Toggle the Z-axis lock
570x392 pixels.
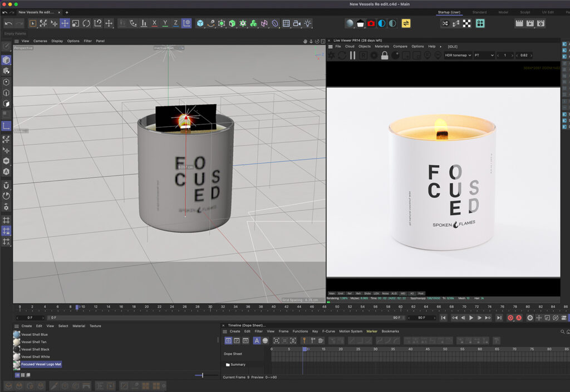coord(175,24)
